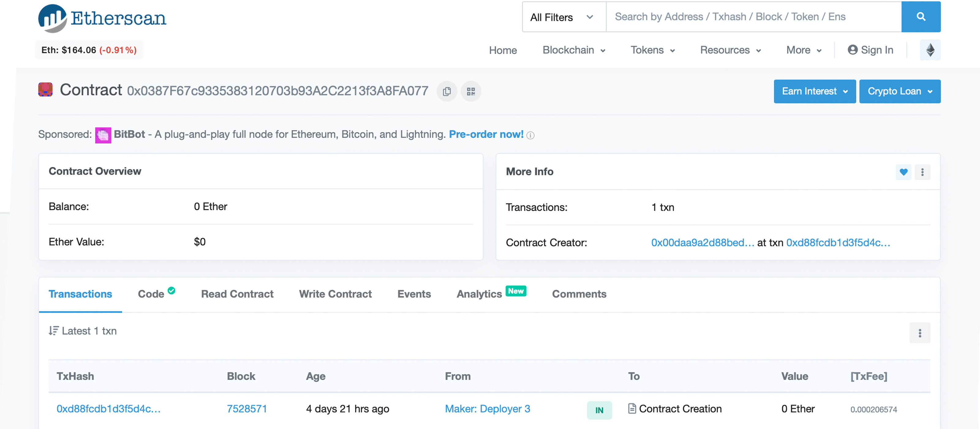Click the red Eth price change percentage
This screenshot has width=980, height=429.
(118, 49)
